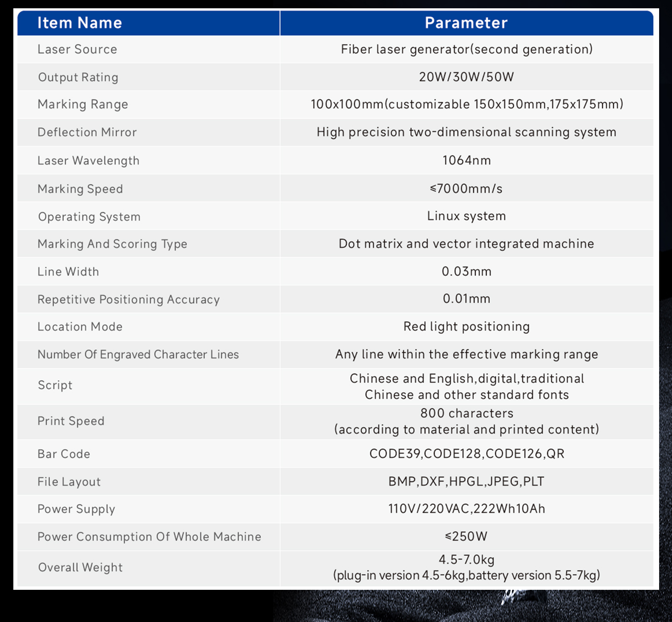672x622 pixels.
Task: Click the '≤7000mm/s' value
Action: coord(466,189)
